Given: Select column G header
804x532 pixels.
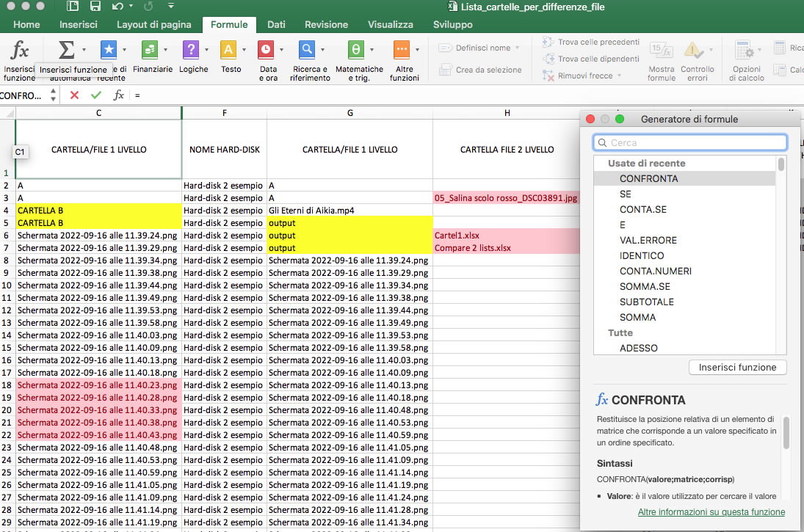Looking at the screenshot, I should tap(350, 113).
